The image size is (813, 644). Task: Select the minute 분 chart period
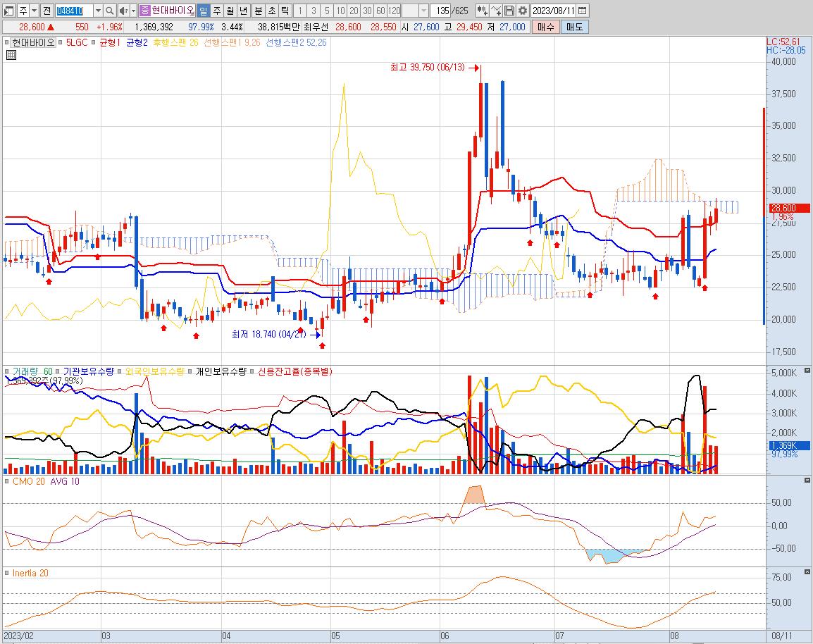(259, 11)
